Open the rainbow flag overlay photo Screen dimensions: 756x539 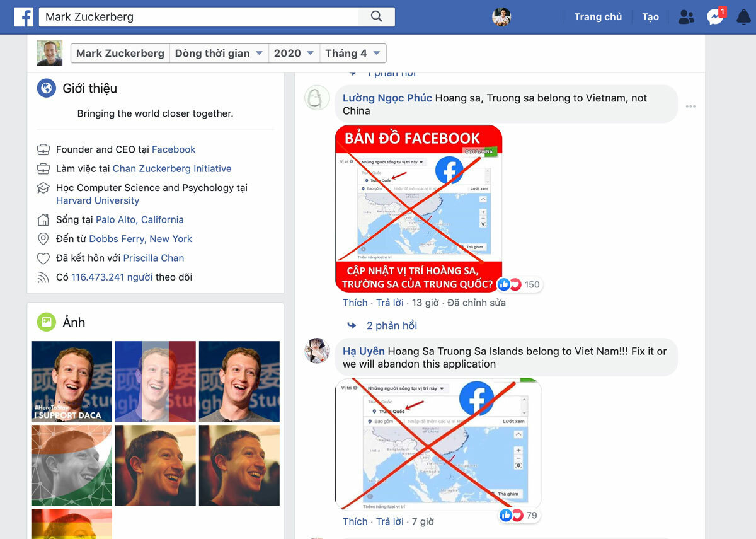pos(72,524)
